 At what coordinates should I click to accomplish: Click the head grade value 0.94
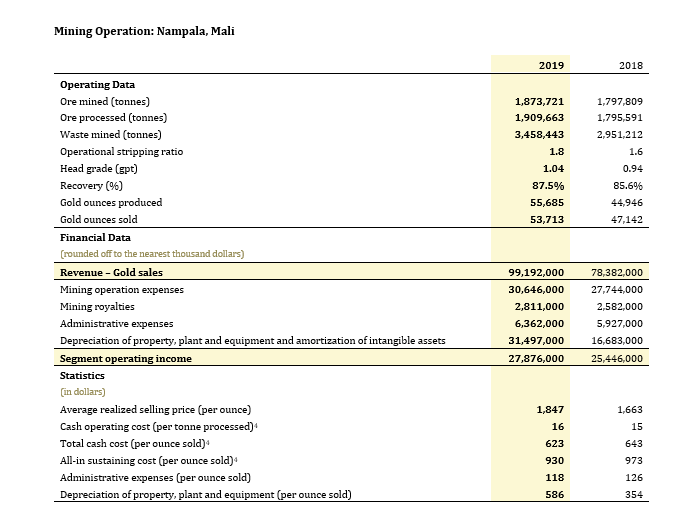[633, 169]
